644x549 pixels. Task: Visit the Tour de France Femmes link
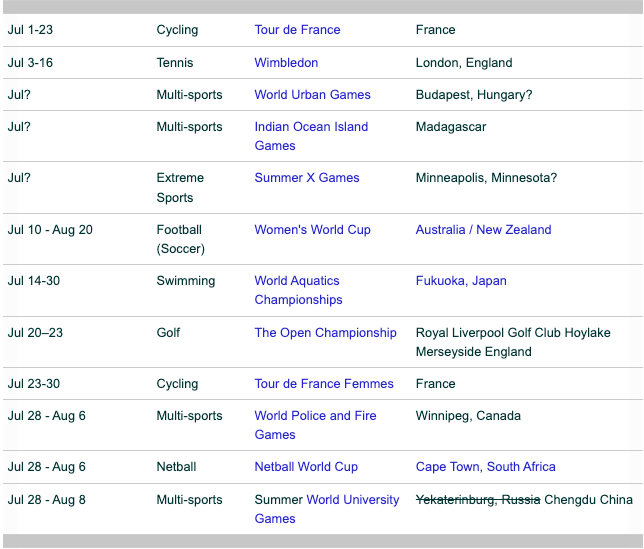click(x=324, y=384)
